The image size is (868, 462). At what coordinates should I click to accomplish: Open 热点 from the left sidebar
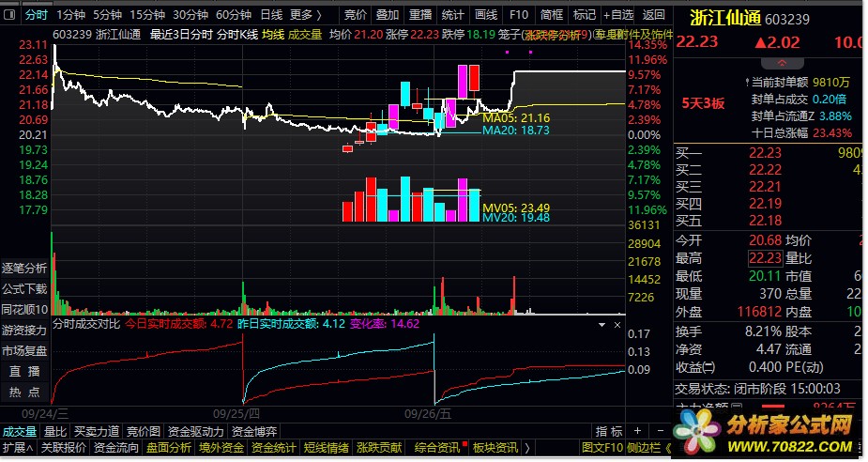(x=24, y=393)
